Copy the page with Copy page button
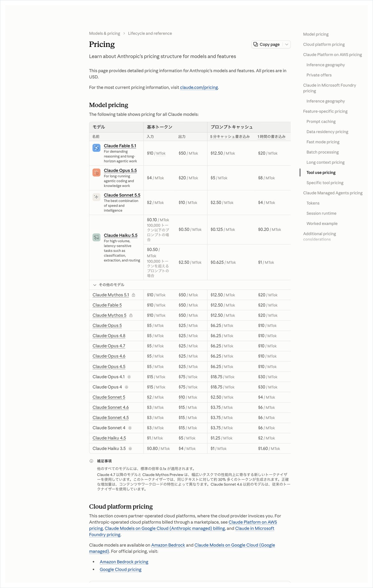This screenshot has height=588, width=373. tap(267, 44)
